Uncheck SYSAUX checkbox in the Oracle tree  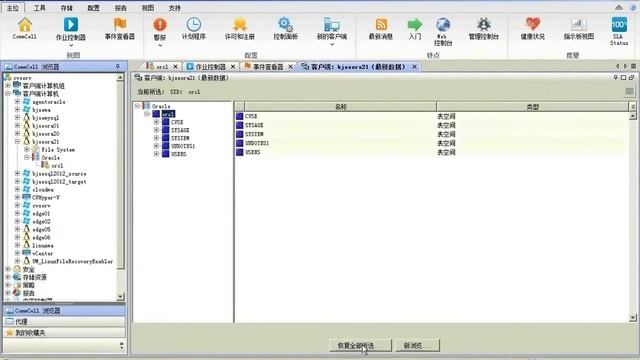tap(165, 130)
